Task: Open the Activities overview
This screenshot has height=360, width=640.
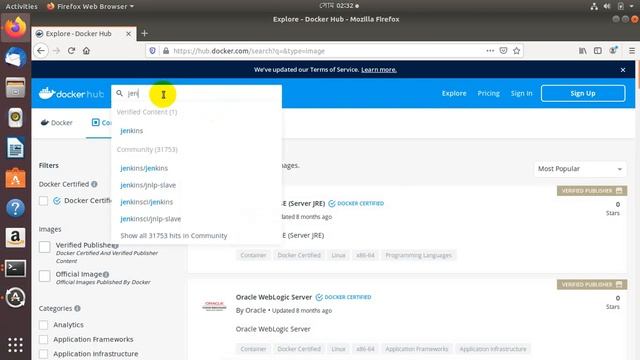Action: tap(21, 6)
